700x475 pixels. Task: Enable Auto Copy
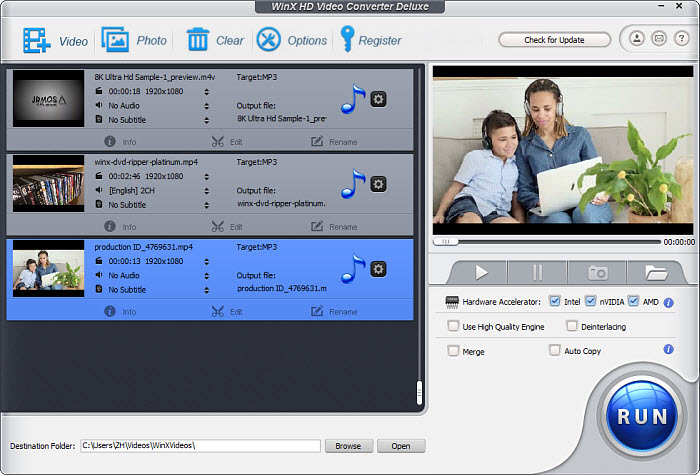[554, 350]
